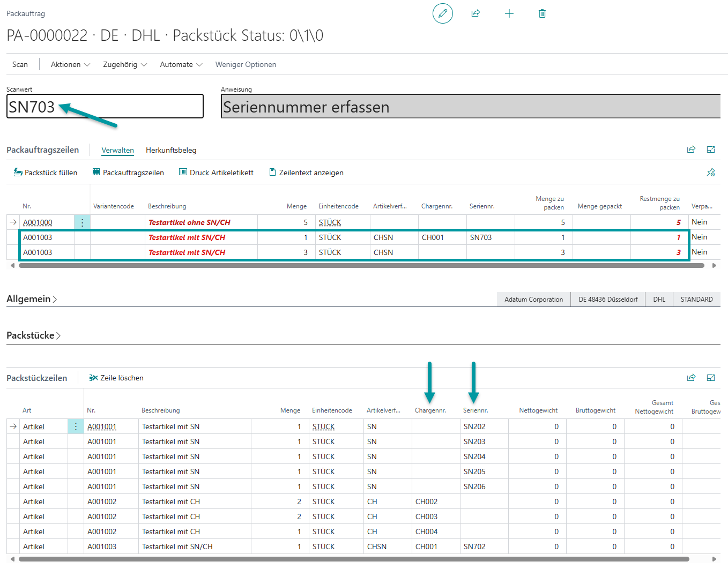This screenshot has height=569, width=728.
Task: Maximize the Packstückzeilen section with expand icon
Action: point(711,378)
